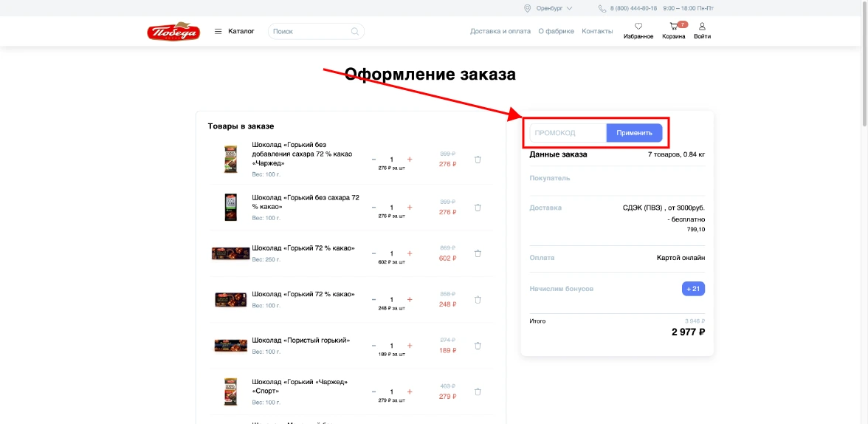Increase quantity of 250 г «Горький 72 %»

coord(410,254)
